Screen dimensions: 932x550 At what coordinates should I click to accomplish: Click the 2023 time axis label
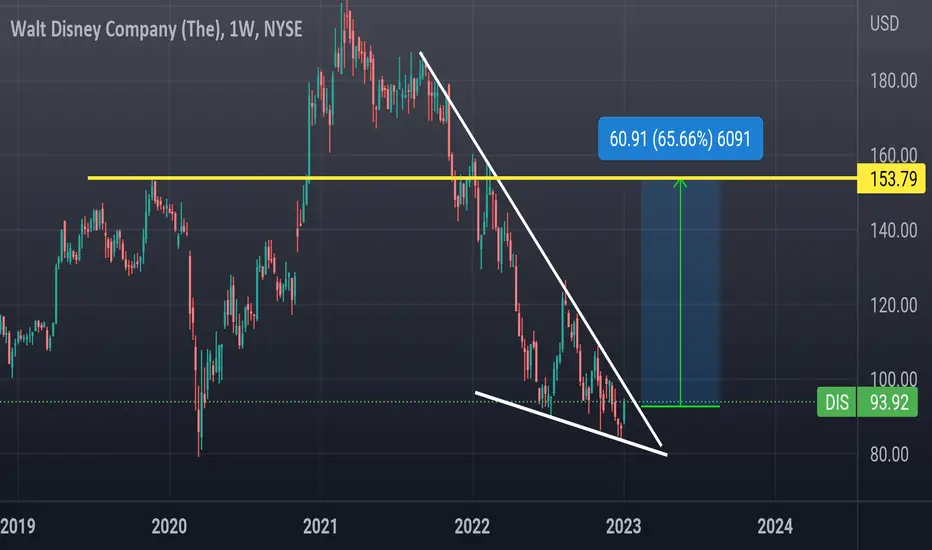pos(624,526)
